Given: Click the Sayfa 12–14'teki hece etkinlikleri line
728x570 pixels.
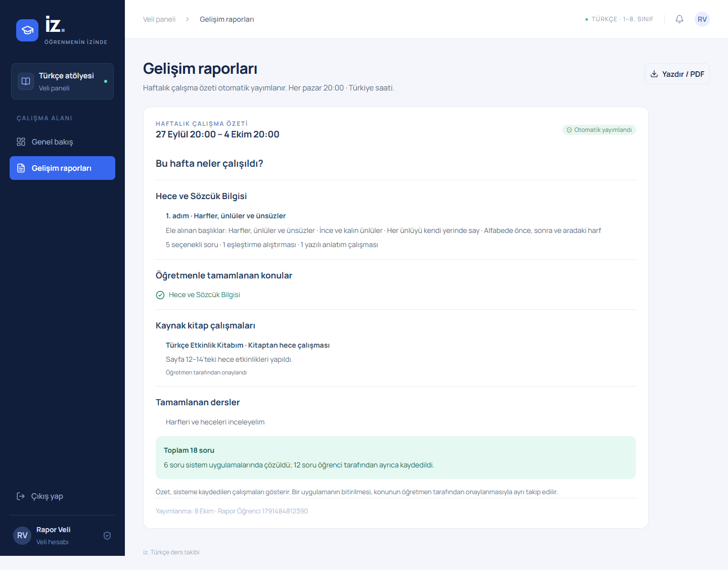Looking at the screenshot, I should click(x=229, y=359).
